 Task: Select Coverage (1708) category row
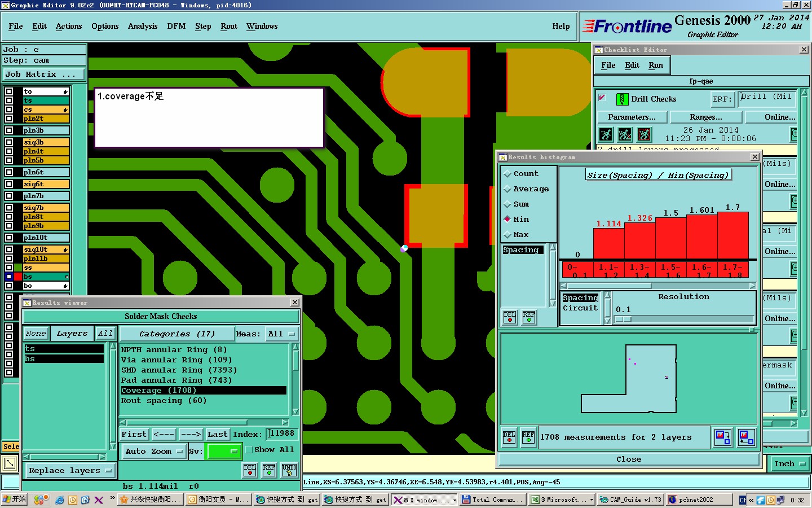coord(204,391)
